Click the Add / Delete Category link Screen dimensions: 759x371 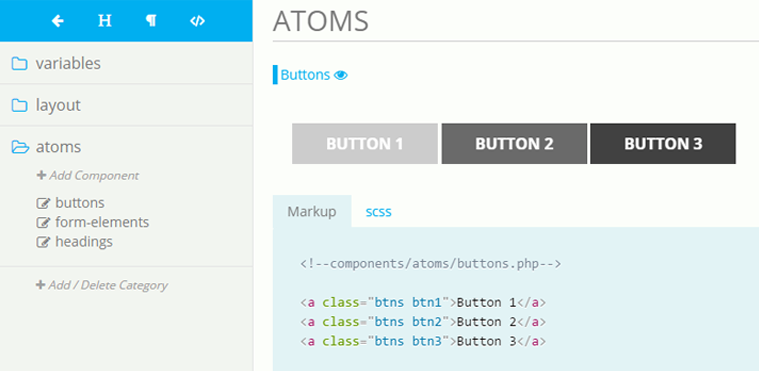pos(102,285)
